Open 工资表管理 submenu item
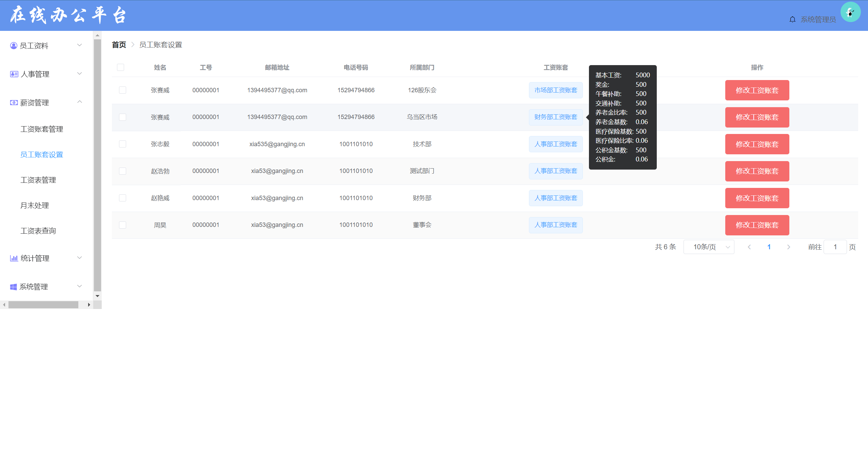This screenshot has height=466, width=868. coord(38,180)
